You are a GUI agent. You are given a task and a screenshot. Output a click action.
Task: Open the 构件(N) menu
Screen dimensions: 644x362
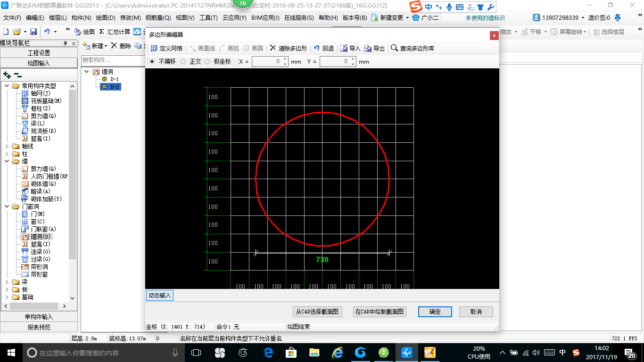tap(81, 18)
